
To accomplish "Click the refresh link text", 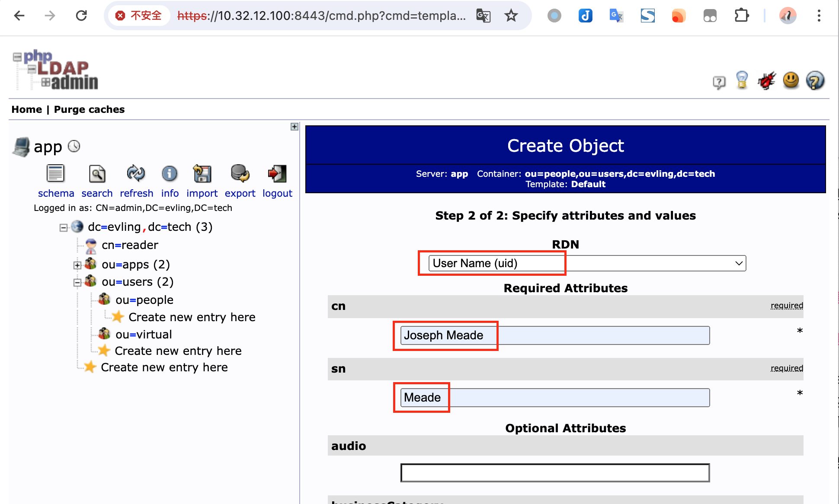I will point(136,193).
